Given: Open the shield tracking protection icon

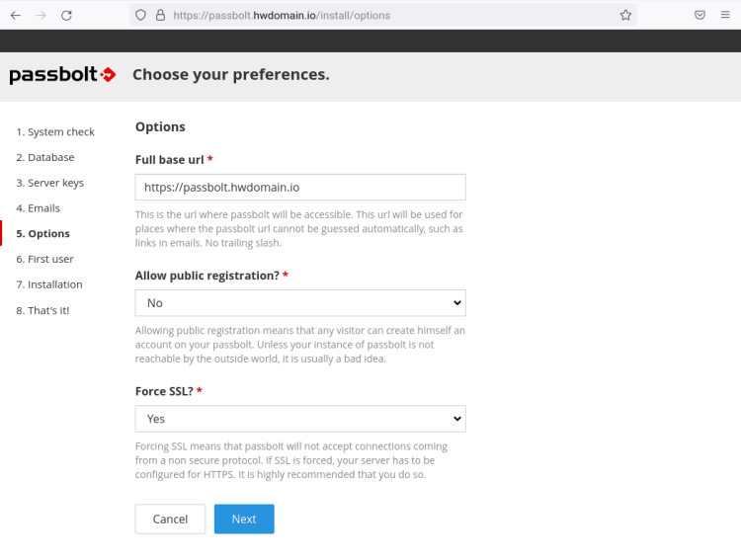Looking at the screenshot, I should point(140,15).
